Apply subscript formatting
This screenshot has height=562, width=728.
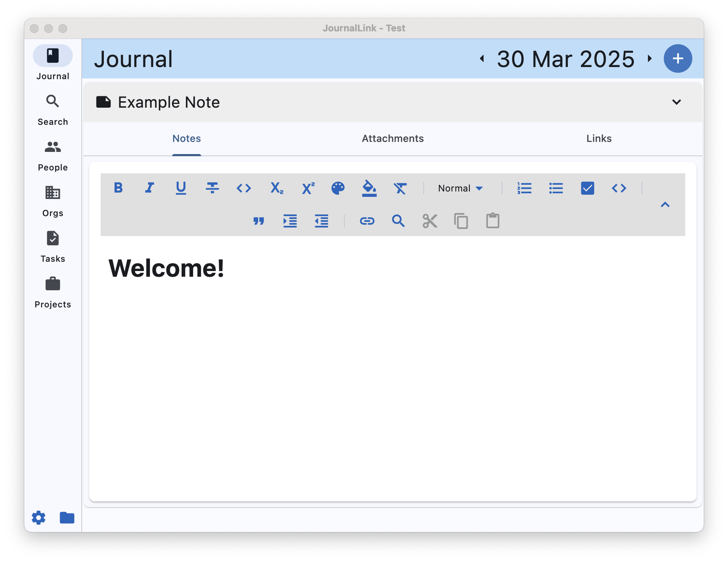point(277,188)
